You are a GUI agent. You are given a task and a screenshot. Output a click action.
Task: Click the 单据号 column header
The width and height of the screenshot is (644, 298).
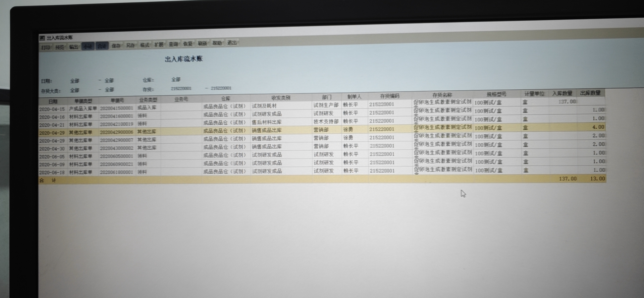[117, 100]
